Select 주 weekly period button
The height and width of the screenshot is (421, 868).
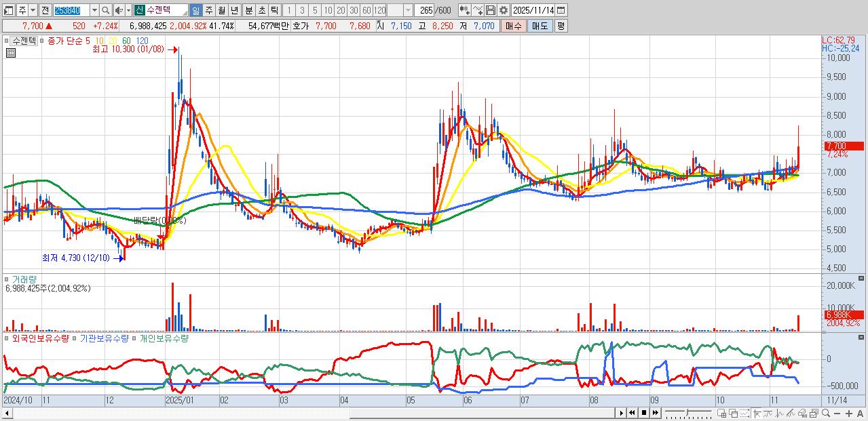click(208, 10)
